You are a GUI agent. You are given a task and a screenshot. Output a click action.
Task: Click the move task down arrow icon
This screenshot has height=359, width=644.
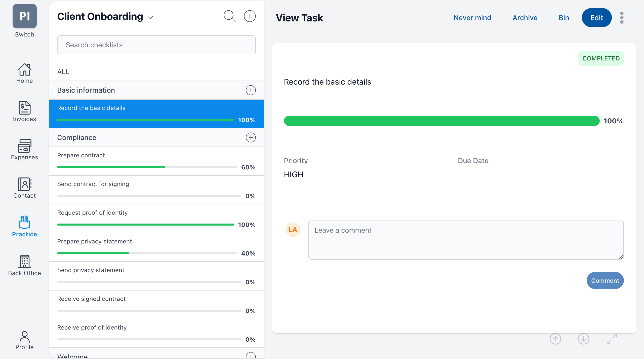(583, 339)
